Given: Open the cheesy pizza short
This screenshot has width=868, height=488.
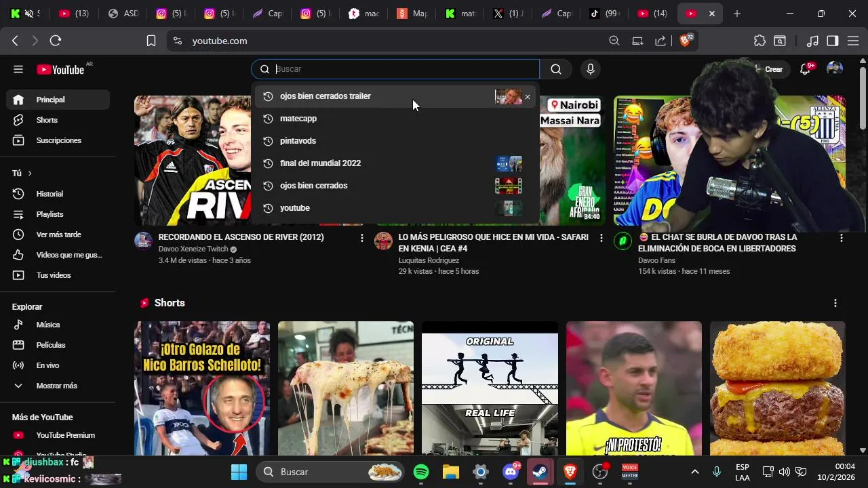Looking at the screenshot, I should [346, 388].
